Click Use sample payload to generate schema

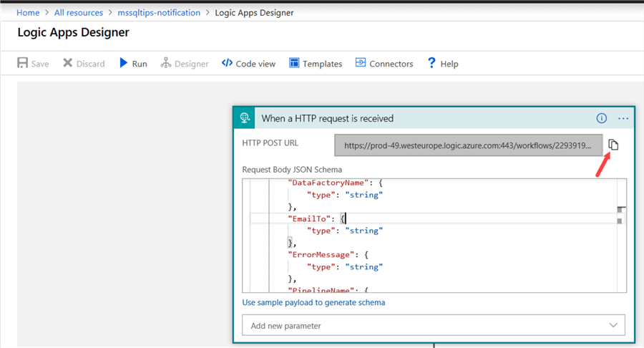[x=313, y=302]
